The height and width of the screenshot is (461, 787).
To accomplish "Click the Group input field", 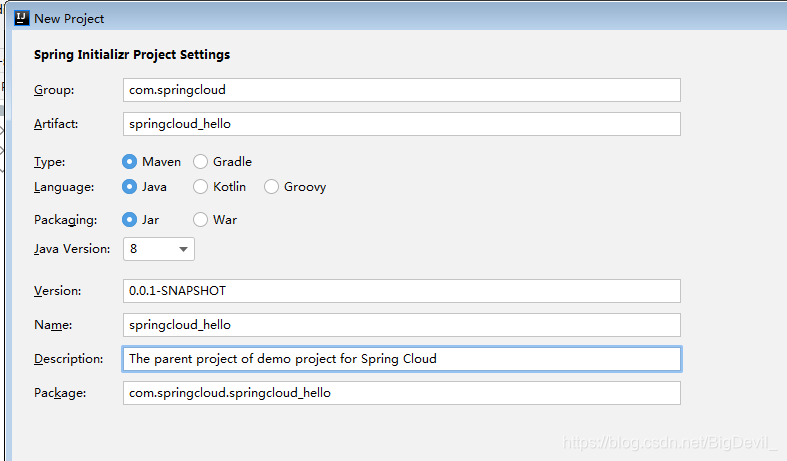I will point(402,90).
